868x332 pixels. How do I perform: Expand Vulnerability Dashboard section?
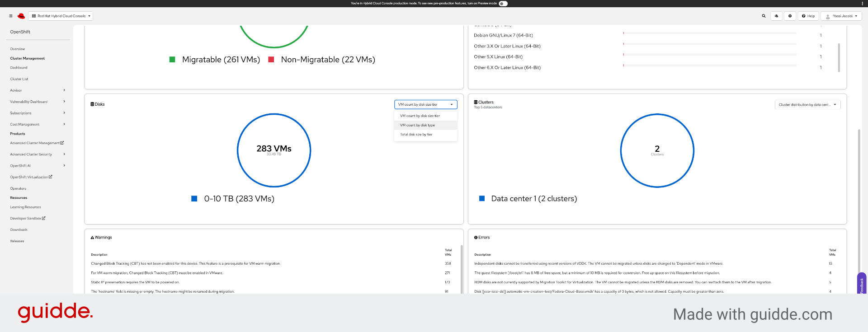(38, 102)
